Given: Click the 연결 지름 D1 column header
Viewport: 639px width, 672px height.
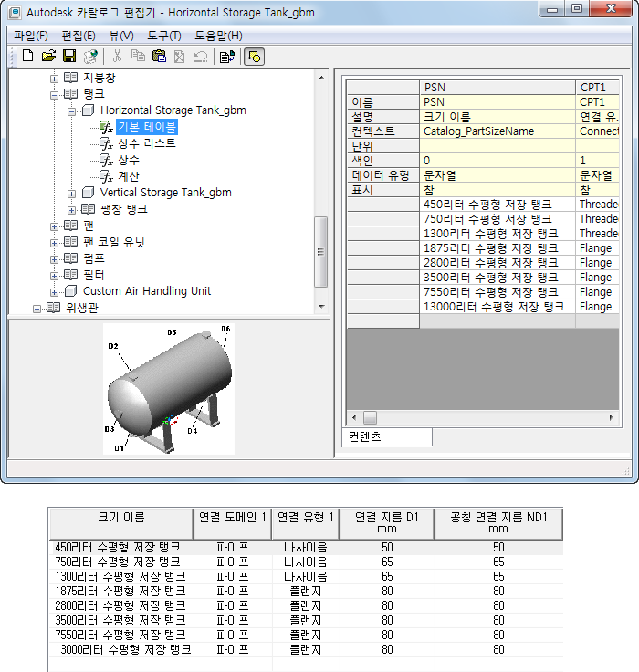Looking at the screenshot, I should (x=386, y=524).
